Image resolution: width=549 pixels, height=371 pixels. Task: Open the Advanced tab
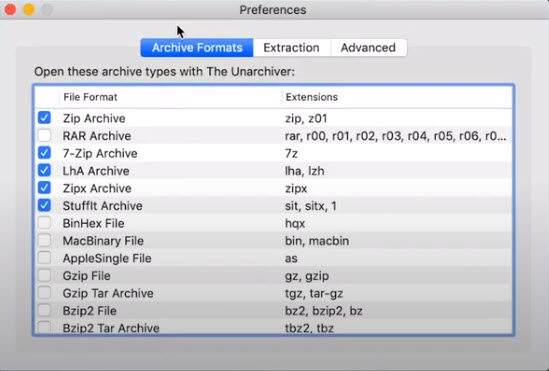click(x=368, y=48)
